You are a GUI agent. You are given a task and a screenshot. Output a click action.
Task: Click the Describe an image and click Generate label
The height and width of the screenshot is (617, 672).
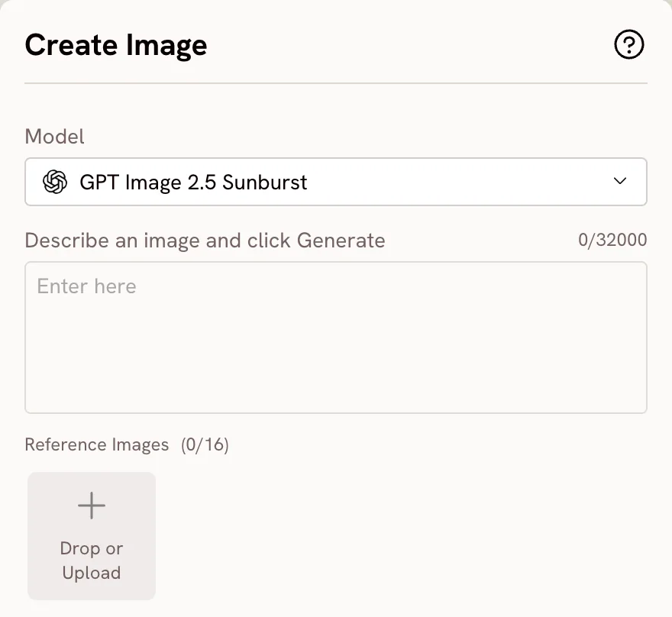pos(205,241)
